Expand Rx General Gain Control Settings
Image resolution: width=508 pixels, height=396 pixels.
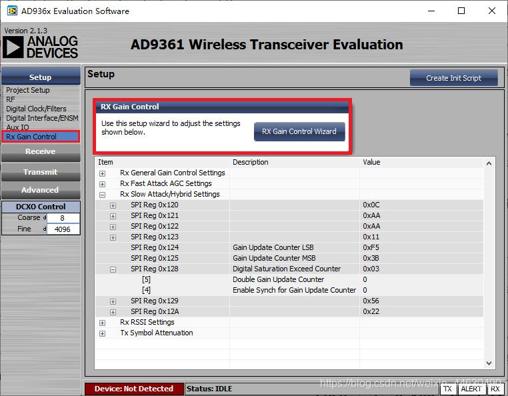point(102,173)
